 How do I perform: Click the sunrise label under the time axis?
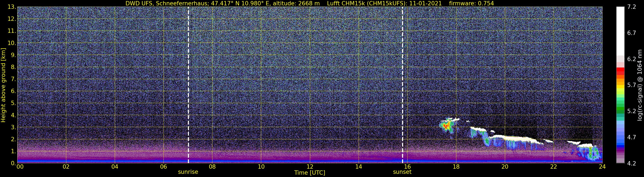point(188,172)
